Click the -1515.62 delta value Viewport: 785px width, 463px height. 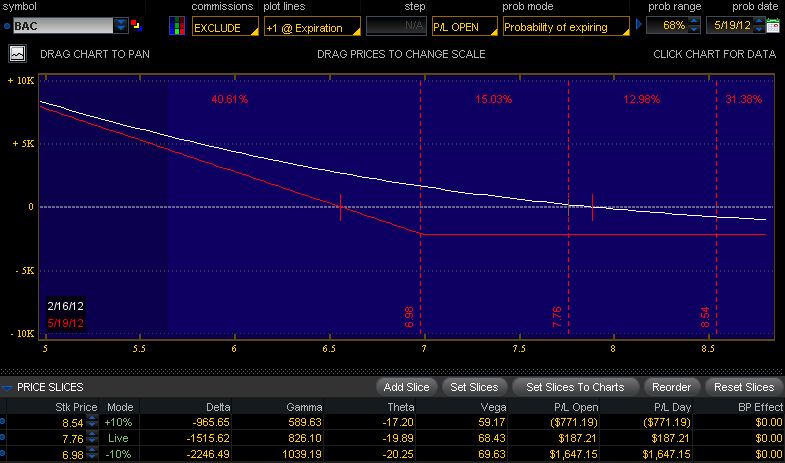click(208, 438)
